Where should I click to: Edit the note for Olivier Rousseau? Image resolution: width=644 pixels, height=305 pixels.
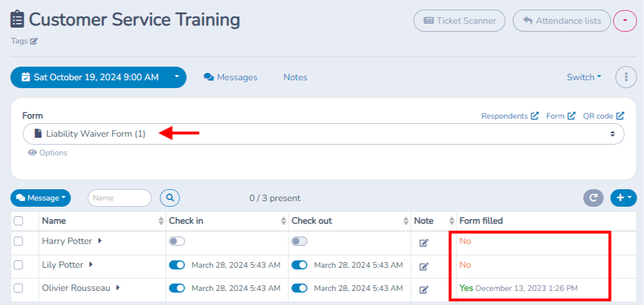tap(424, 290)
